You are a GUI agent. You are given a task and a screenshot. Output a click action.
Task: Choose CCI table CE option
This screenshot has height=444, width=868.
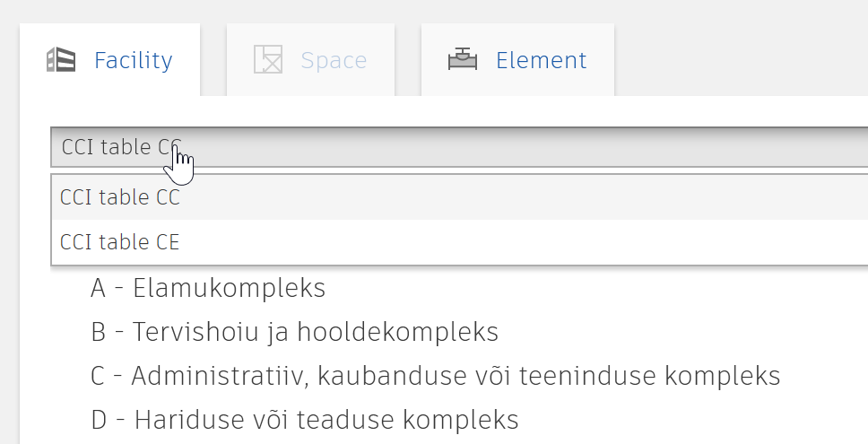click(x=459, y=242)
